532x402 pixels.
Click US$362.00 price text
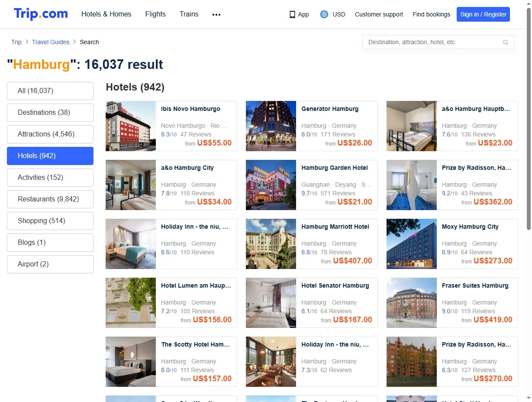[493, 202]
